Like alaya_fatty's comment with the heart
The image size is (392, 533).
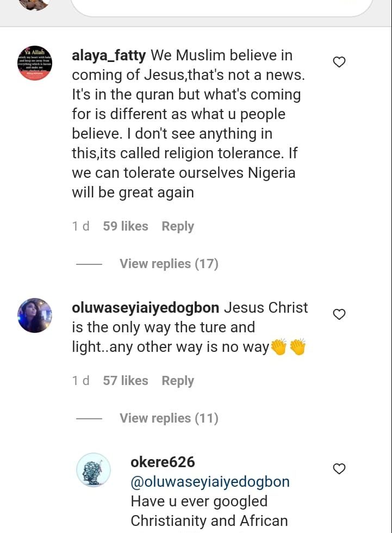(339, 62)
